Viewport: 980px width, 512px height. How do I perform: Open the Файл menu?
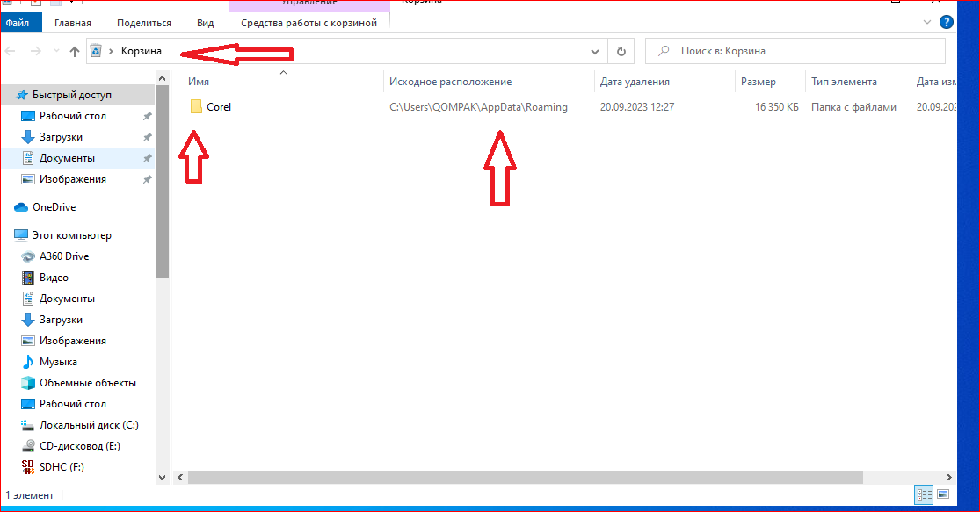20,23
